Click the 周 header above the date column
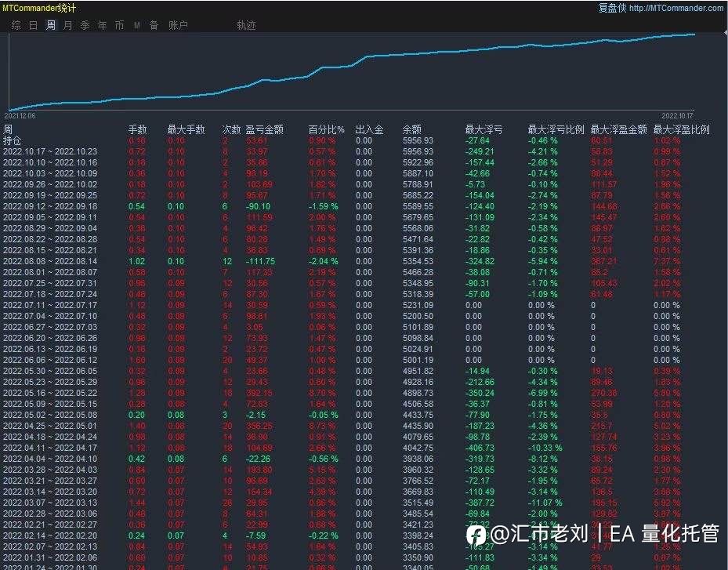728x570 pixels. (x=8, y=129)
